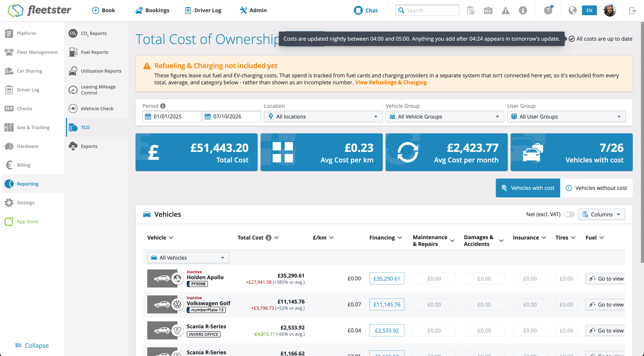Open Fuel Reports pump icon entry

96,52
